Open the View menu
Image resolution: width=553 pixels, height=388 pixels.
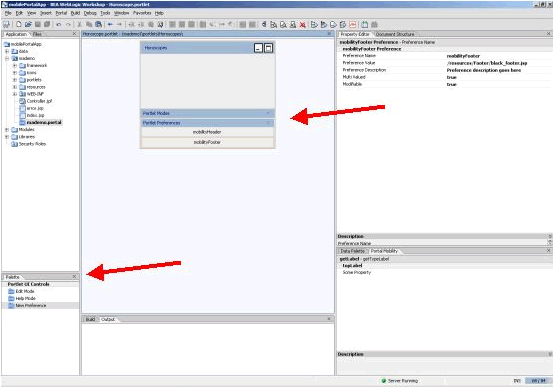pos(31,13)
